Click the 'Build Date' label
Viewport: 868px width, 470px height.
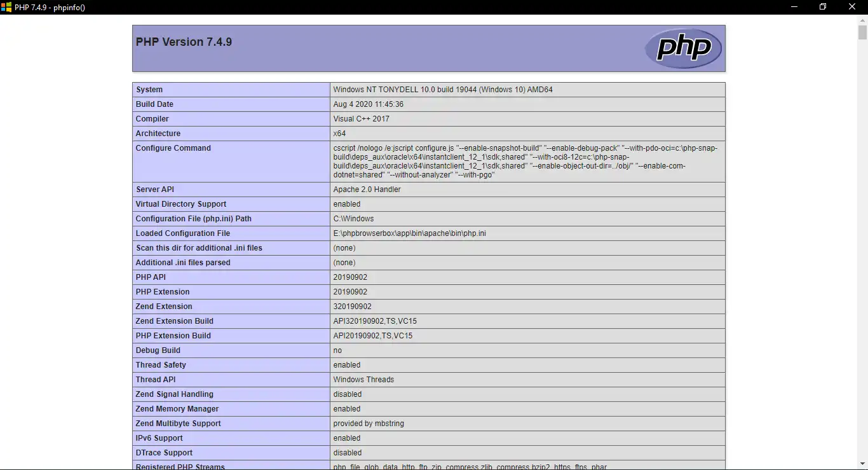point(154,104)
